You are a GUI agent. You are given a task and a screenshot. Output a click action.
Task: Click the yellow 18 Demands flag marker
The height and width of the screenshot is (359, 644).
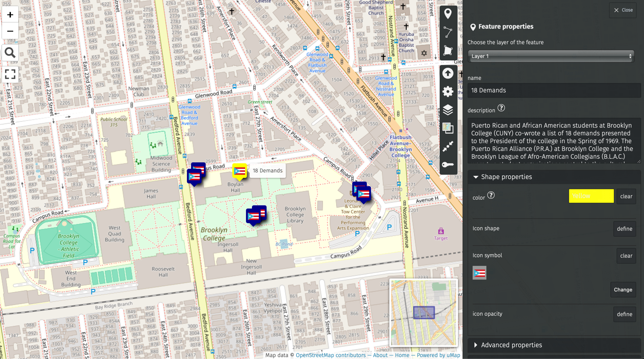click(239, 171)
